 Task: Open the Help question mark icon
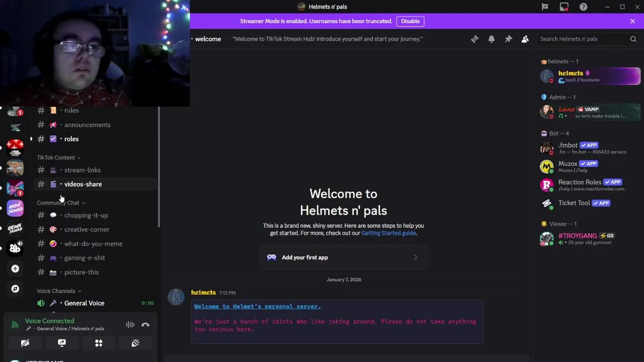pyautogui.click(x=583, y=7)
